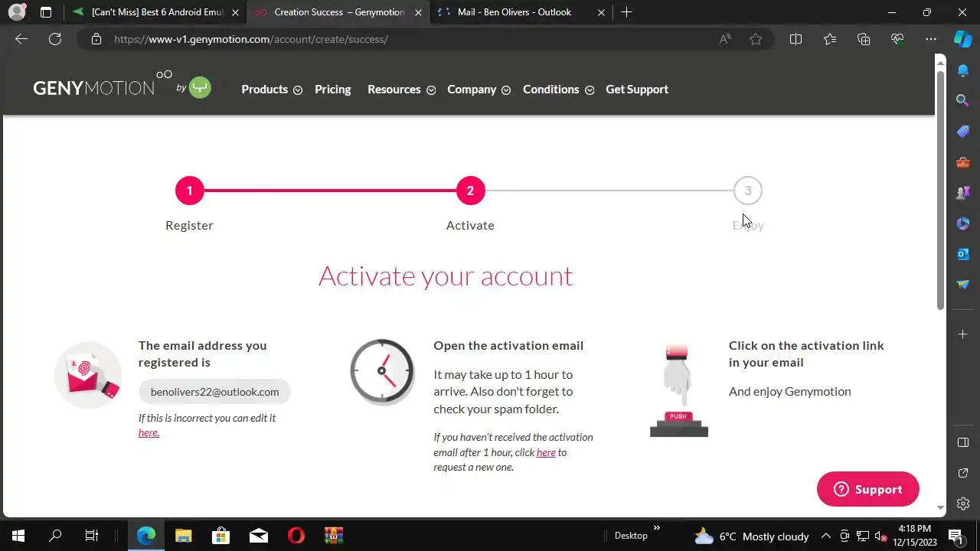Click step 2 Activate circle
This screenshot has width=980, height=551.
[470, 191]
